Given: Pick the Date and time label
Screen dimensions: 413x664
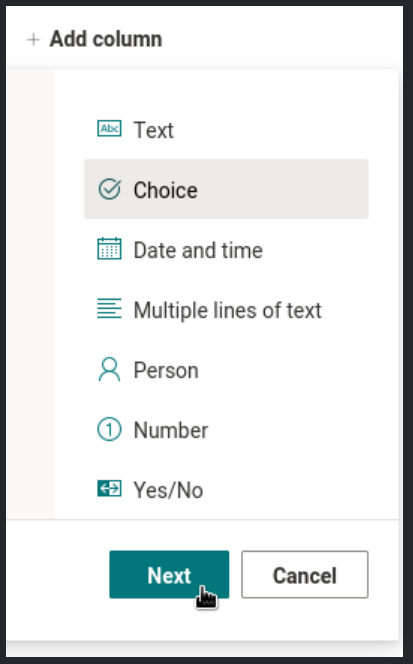Looking at the screenshot, I should click(198, 250).
